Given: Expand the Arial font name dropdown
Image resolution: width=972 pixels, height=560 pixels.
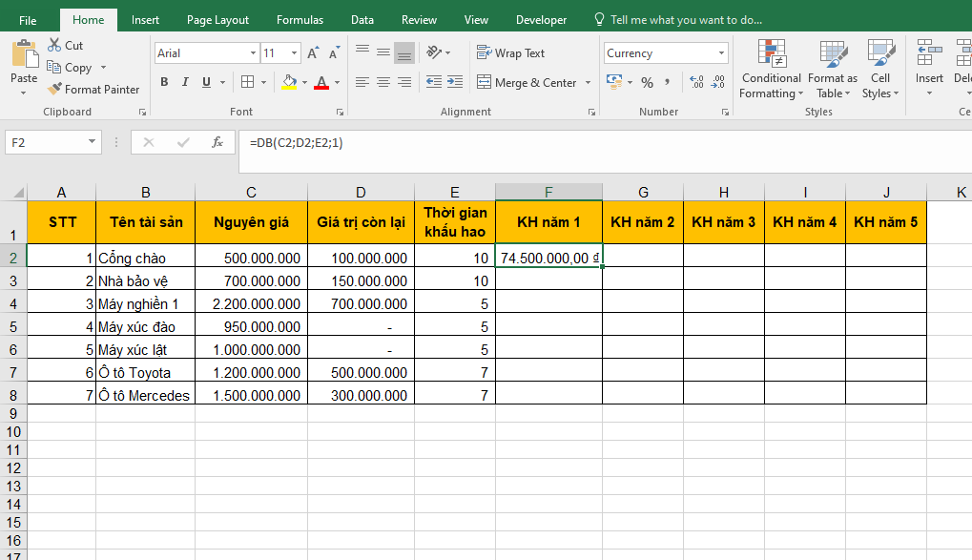Looking at the screenshot, I should [253, 53].
